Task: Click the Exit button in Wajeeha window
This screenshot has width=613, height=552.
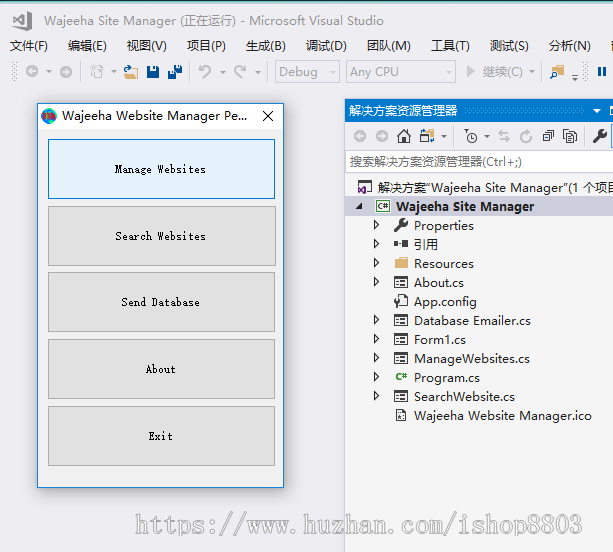Action: [161, 436]
